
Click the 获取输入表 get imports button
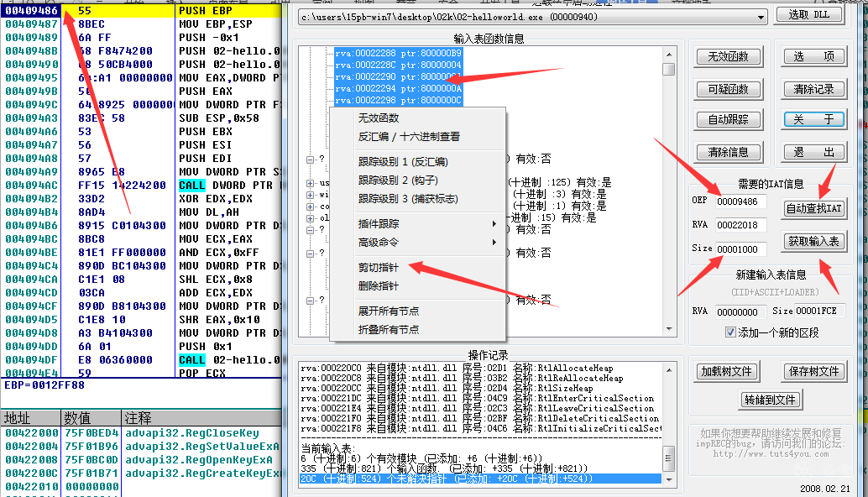813,241
